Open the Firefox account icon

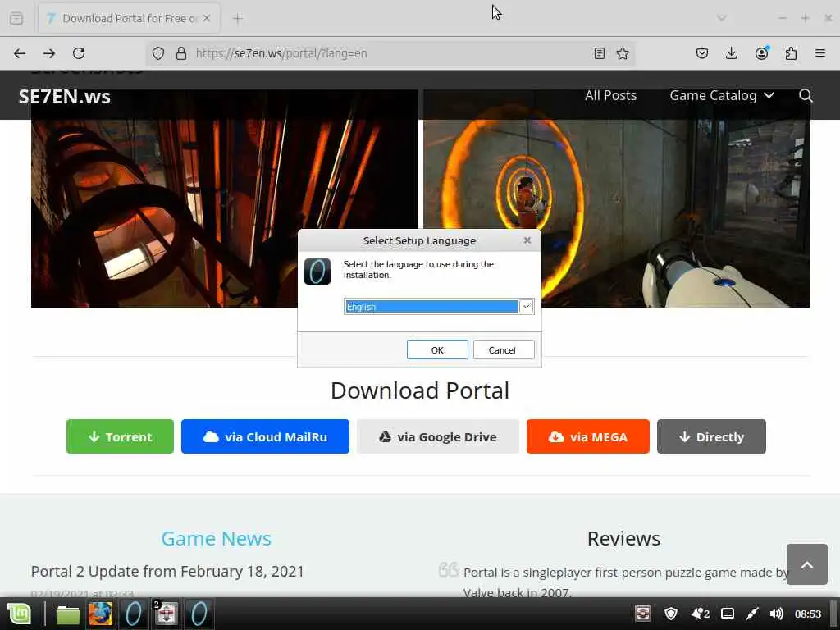coord(761,53)
